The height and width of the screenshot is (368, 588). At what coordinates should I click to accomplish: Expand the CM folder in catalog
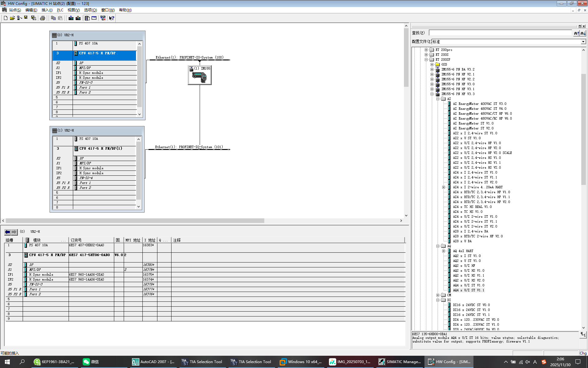pos(438,295)
